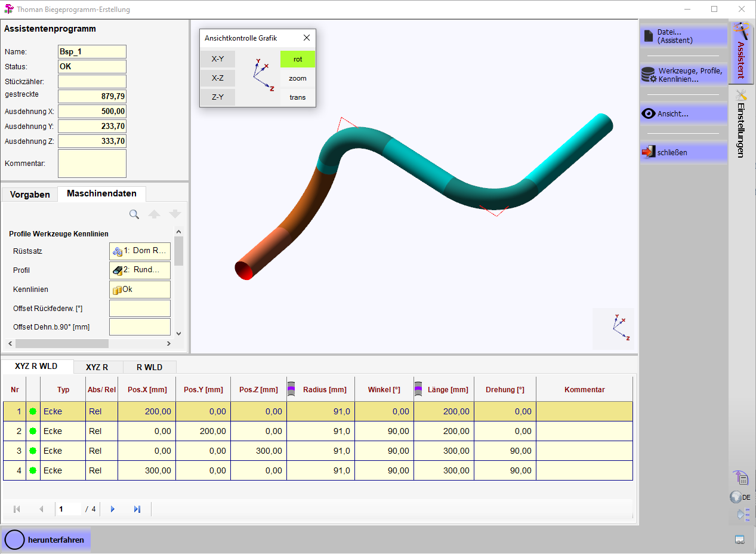
Task: Click the calculator upload icon in sidebar
Action: tap(740, 478)
